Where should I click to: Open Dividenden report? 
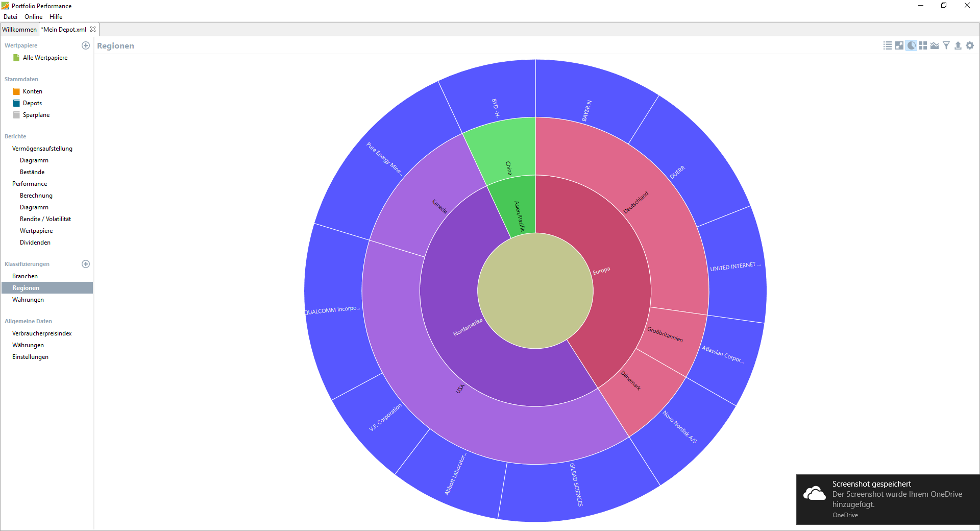coord(35,243)
